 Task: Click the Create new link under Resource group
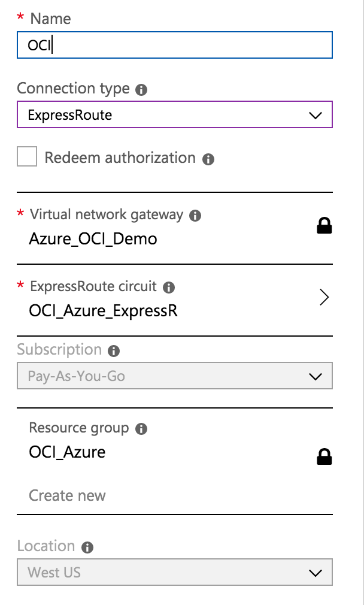coord(67,495)
